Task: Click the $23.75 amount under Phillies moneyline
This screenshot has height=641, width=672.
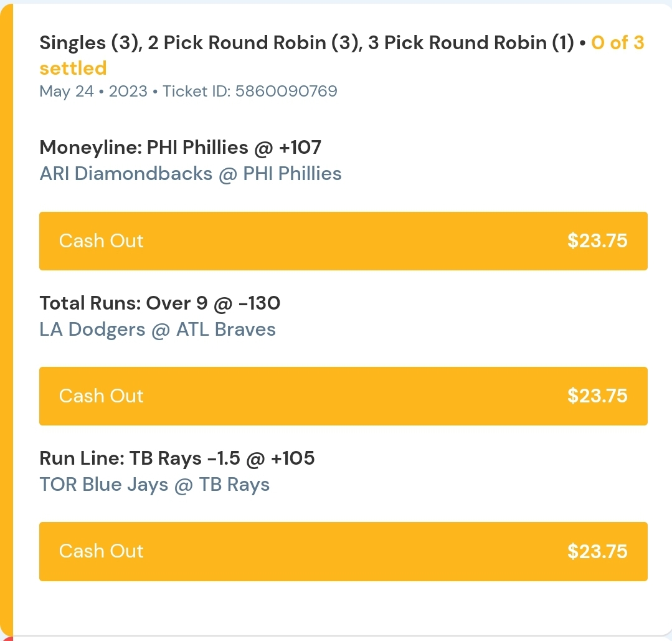Action: pyautogui.click(x=597, y=241)
